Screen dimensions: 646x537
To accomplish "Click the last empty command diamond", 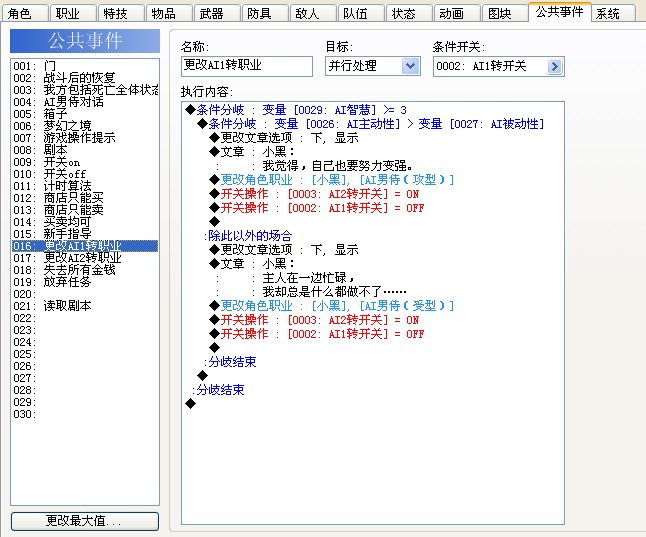I will pyautogui.click(x=190, y=404).
